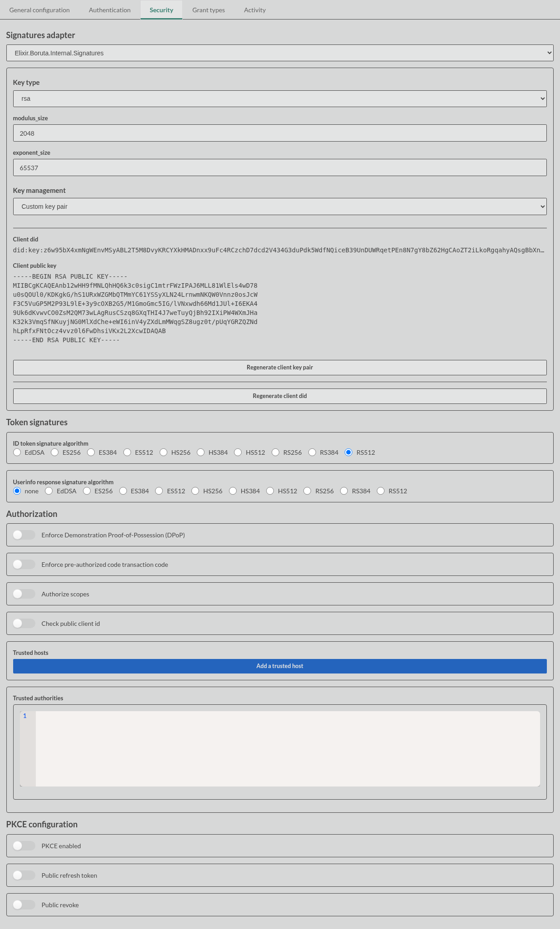Click Add a trusted host button
The height and width of the screenshot is (929, 560).
280,666
